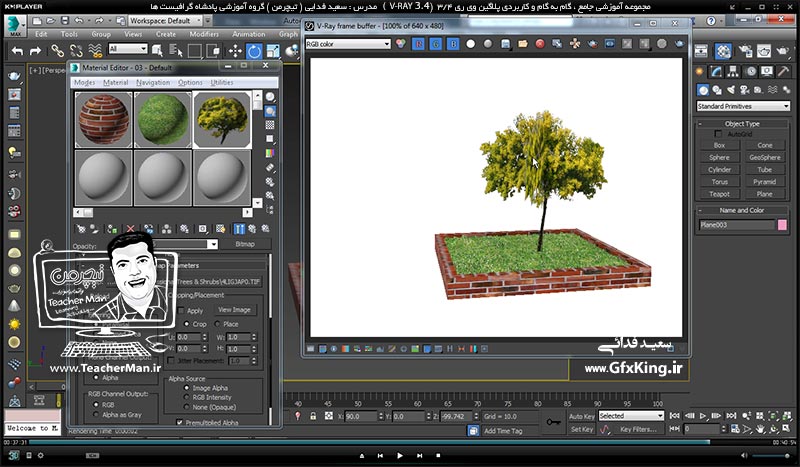Open Material menu in Material Editor
This screenshot has height=467, width=800.
[116, 82]
